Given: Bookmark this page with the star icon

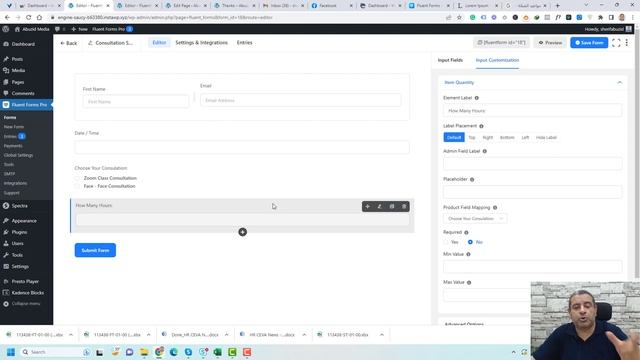Looking at the screenshot, I should [x=459, y=18].
